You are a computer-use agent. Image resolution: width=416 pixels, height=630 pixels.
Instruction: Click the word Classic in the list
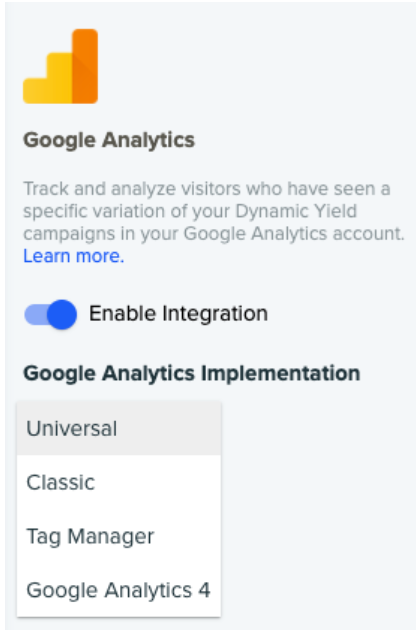click(60, 482)
